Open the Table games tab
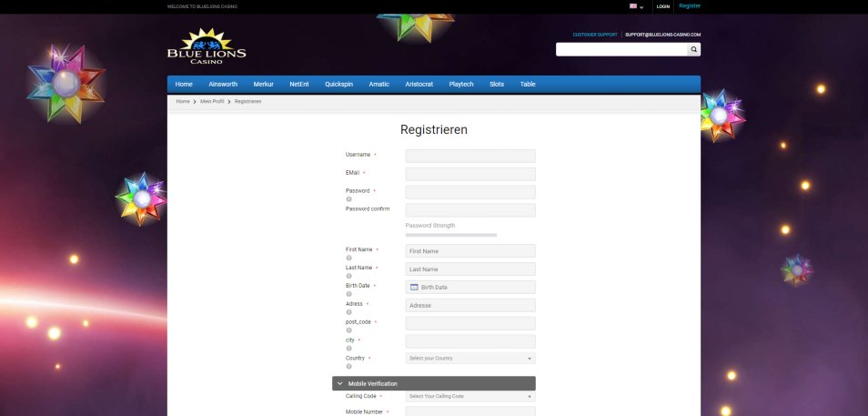The width and height of the screenshot is (868, 416). pos(528,84)
